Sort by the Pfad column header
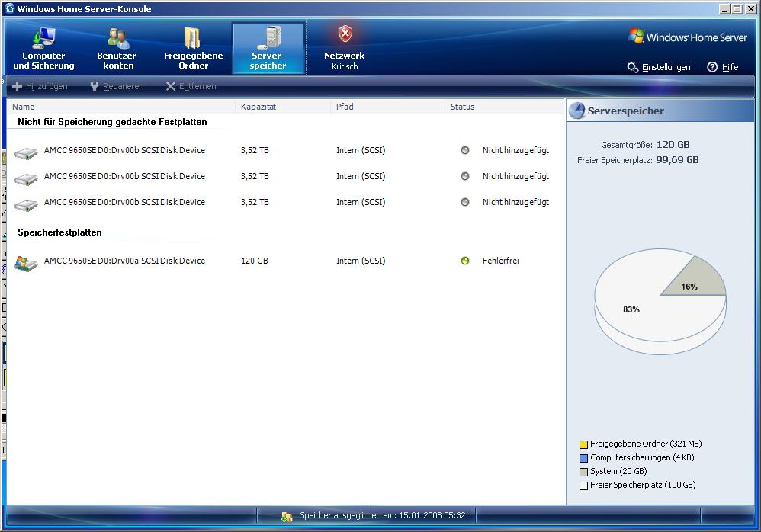Viewport: 761px width, 532px height. [388, 107]
